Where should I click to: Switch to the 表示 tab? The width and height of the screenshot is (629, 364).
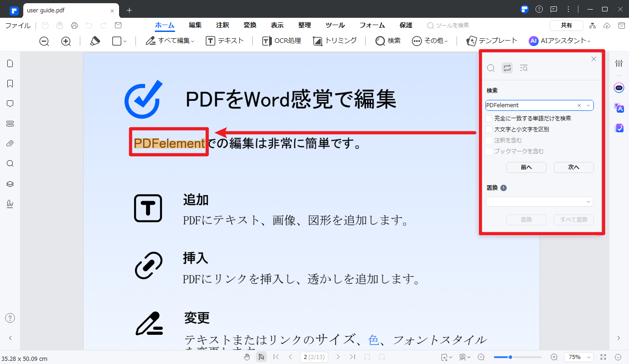pos(277,26)
